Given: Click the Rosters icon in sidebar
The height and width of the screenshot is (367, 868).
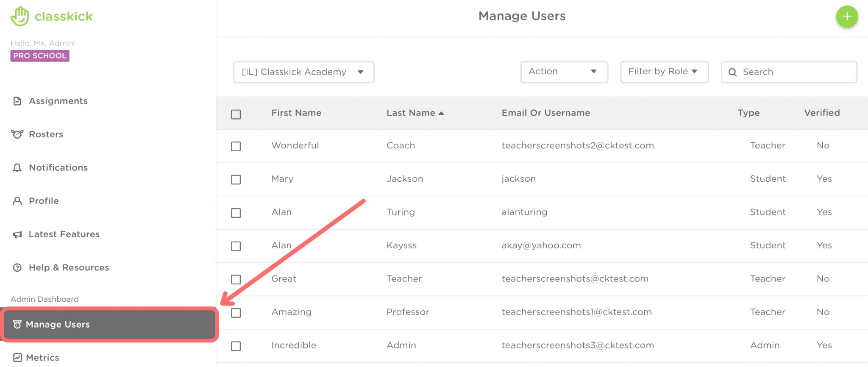Looking at the screenshot, I should 17,134.
